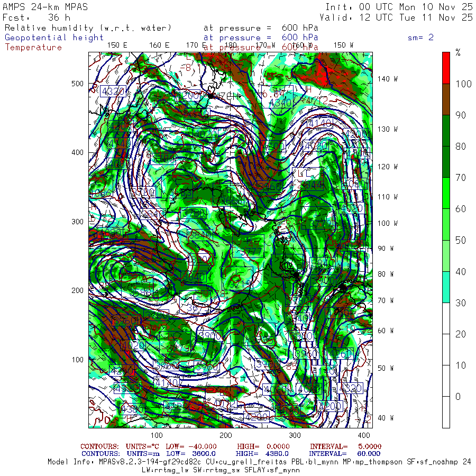Click the '200' tick label on bottom axis
The image size is (476, 476).
coord(225,436)
